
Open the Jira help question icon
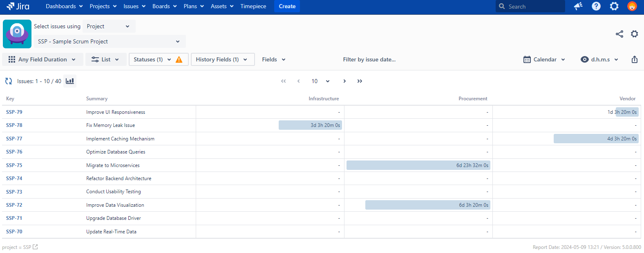click(596, 6)
